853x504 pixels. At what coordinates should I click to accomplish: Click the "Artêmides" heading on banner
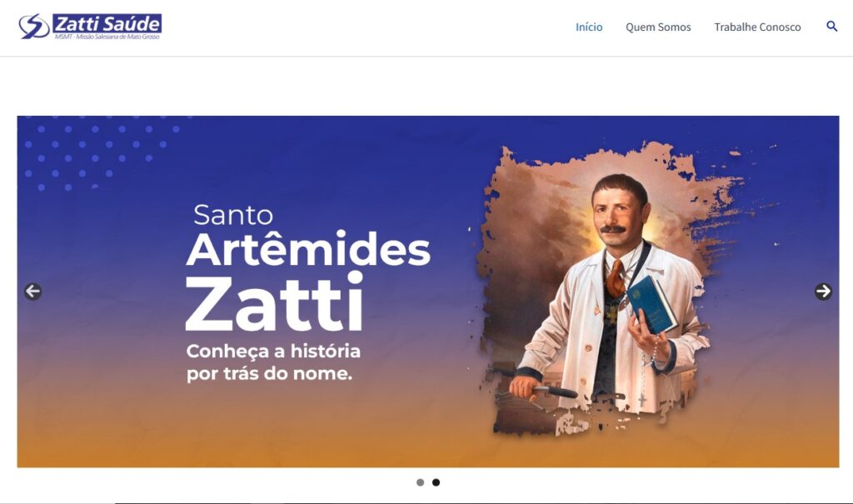[x=308, y=249]
